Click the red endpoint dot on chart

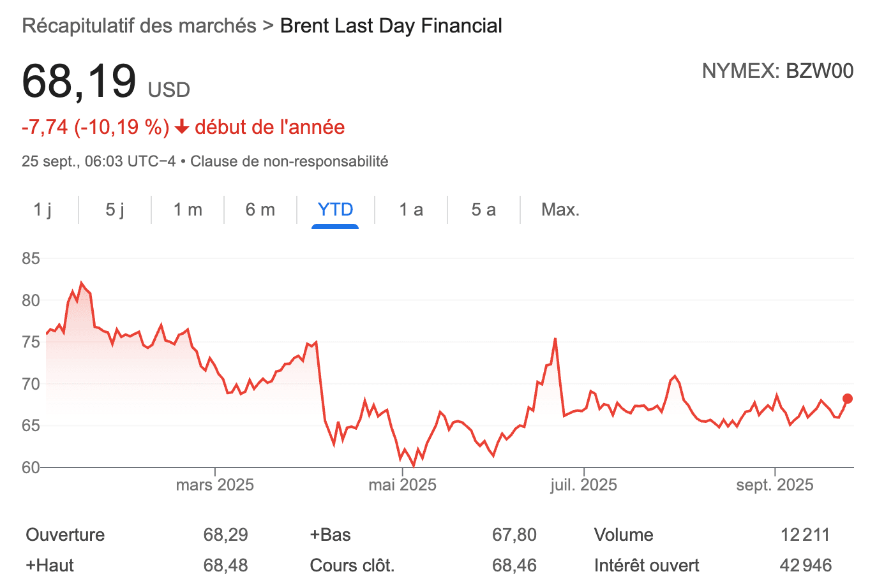click(x=848, y=399)
